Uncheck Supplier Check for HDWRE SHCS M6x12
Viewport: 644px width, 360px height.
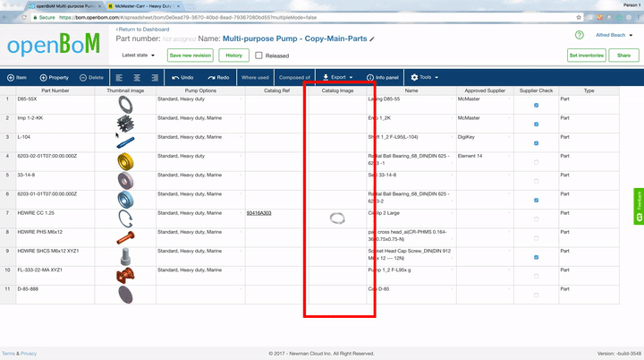[536, 257]
